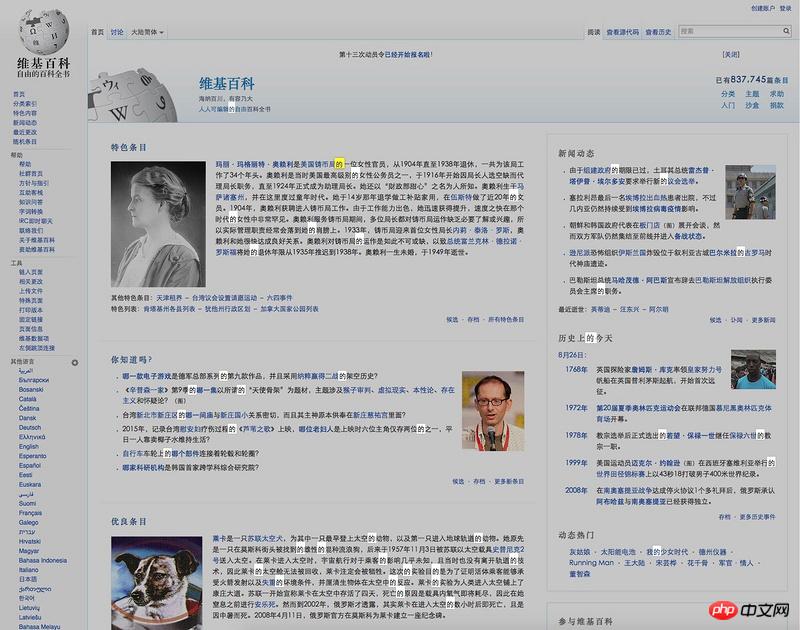Screen dimensions: 800x630
Task: Open 社群首页 in the sidebar
Action: (x=31, y=173)
